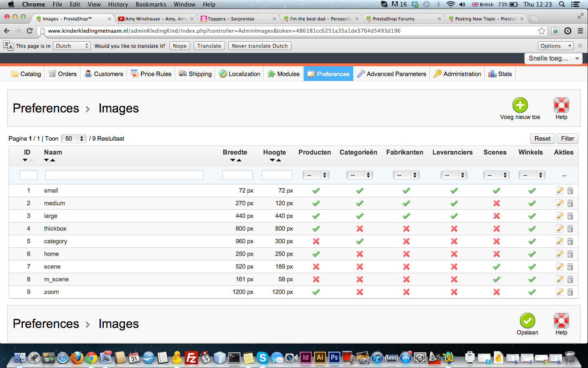Toggle Scenes status for m_scene row

pos(497,279)
